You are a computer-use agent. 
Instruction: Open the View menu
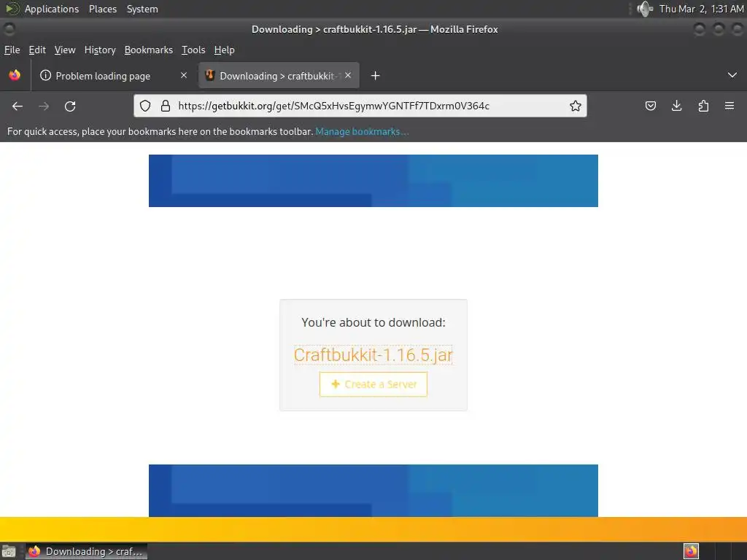click(65, 50)
